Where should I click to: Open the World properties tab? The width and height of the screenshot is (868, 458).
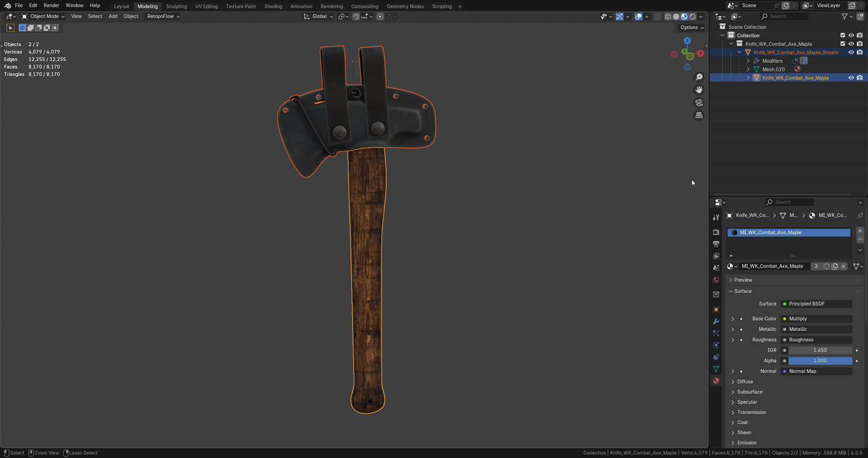pos(716,280)
